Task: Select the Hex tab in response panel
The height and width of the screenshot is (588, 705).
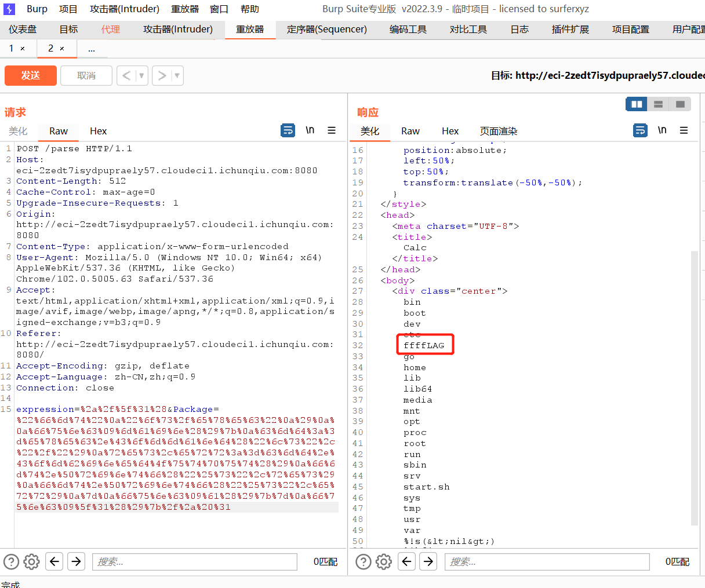Action: [x=450, y=131]
